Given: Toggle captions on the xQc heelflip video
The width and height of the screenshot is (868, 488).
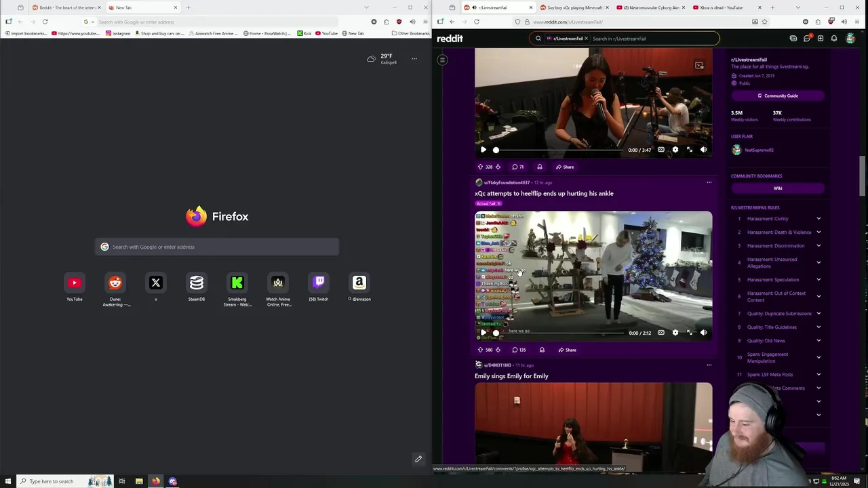Looking at the screenshot, I should [661, 333].
